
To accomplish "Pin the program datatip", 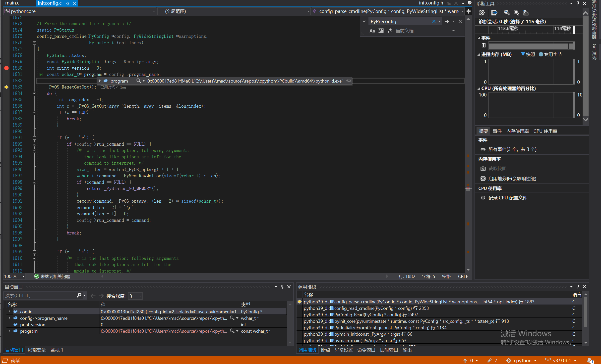I will (349, 81).
